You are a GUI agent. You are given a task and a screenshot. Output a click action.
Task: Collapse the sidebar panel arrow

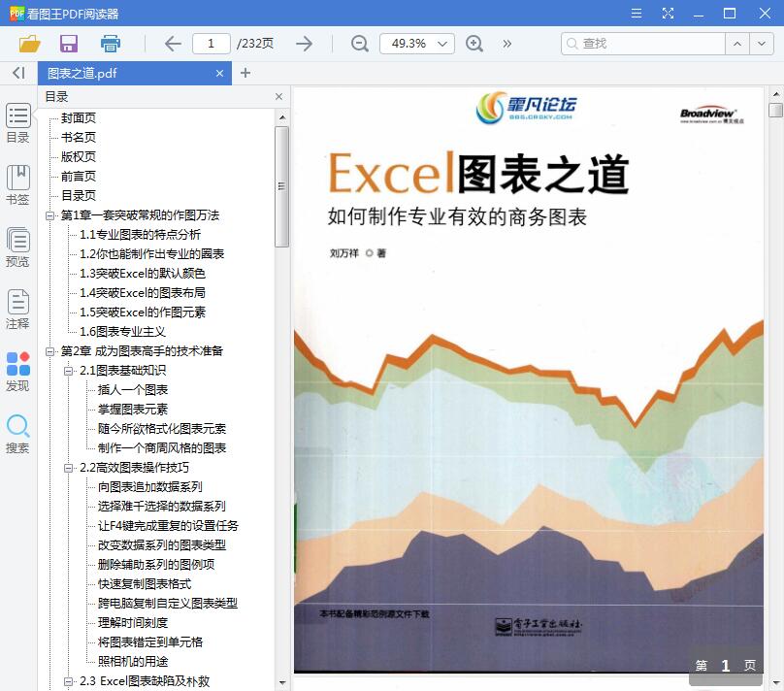coord(18,73)
